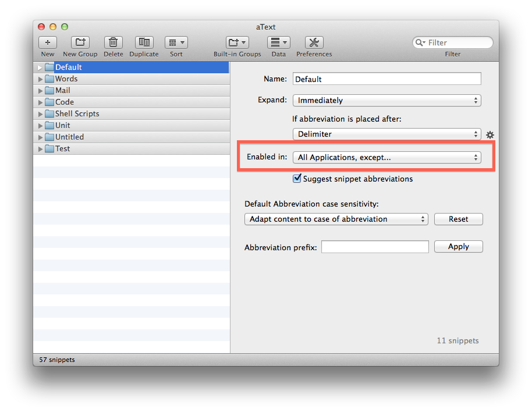532x412 pixels.
Task: Expand the Shell Scripts group triangle
Action: (40, 114)
